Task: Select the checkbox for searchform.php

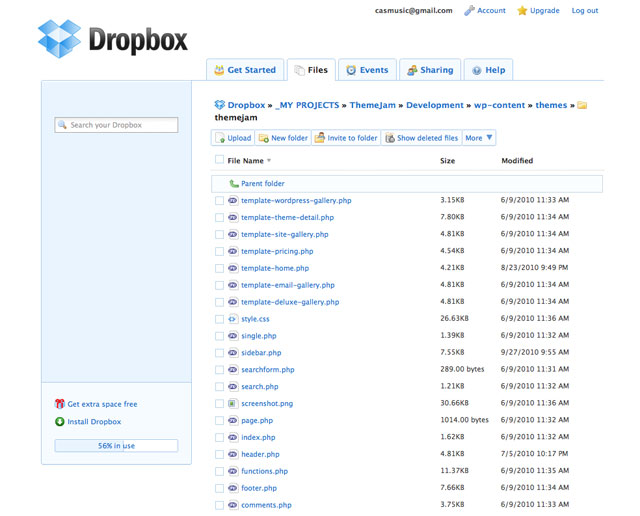Action: [220, 369]
